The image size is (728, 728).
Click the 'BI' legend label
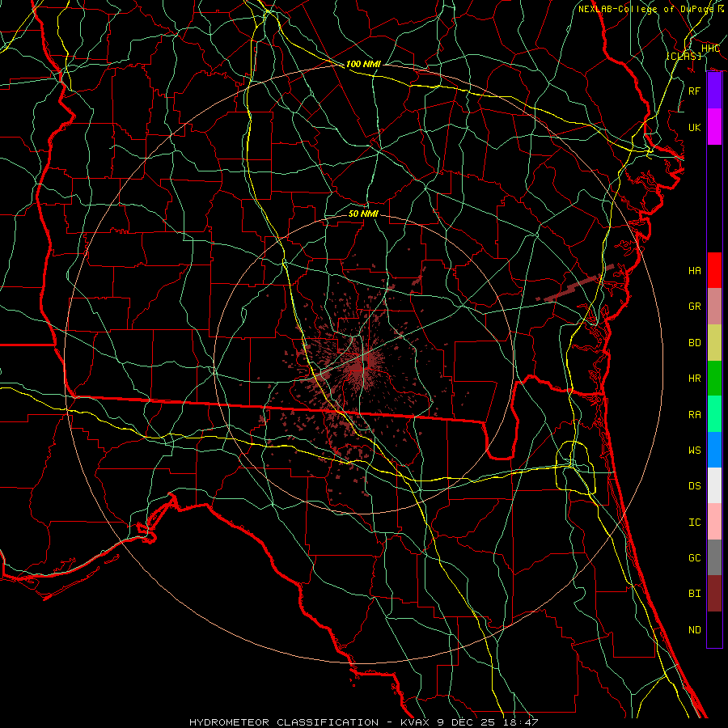tap(695, 594)
